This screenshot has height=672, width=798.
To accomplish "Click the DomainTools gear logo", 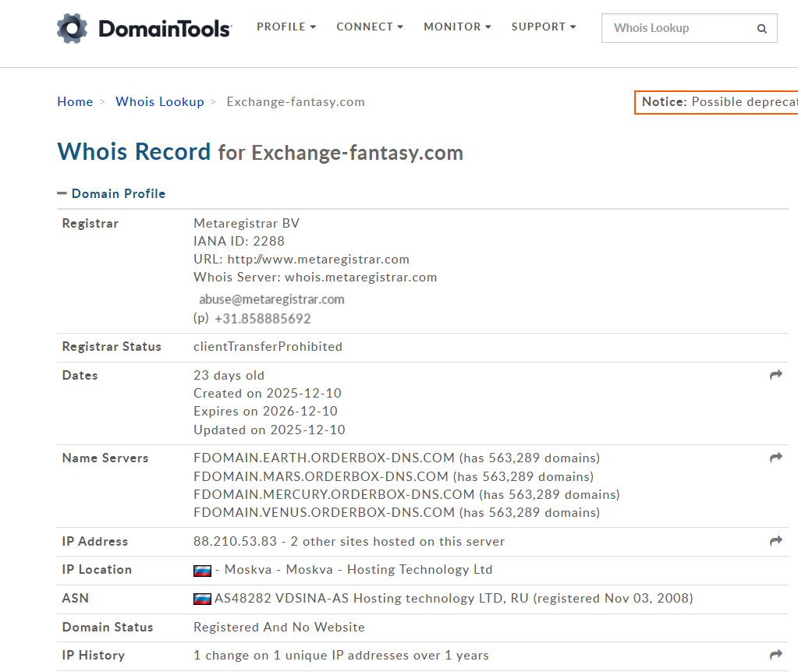I will pyautogui.click(x=73, y=27).
